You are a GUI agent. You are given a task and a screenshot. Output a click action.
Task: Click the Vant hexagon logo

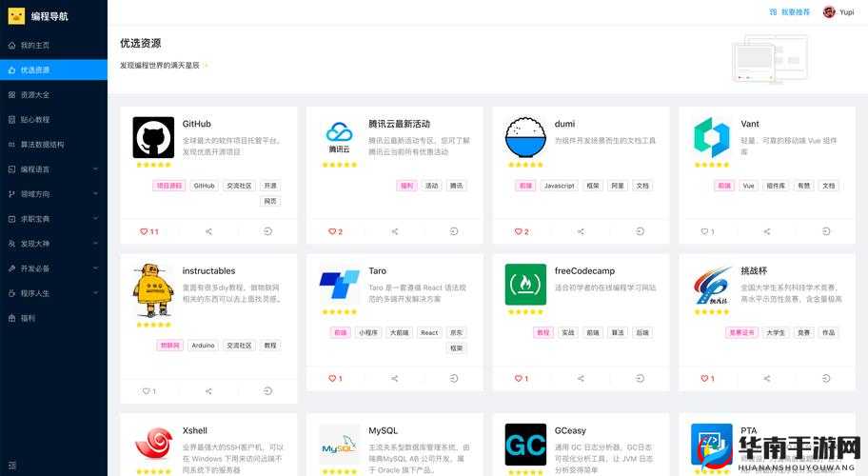pyautogui.click(x=712, y=137)
